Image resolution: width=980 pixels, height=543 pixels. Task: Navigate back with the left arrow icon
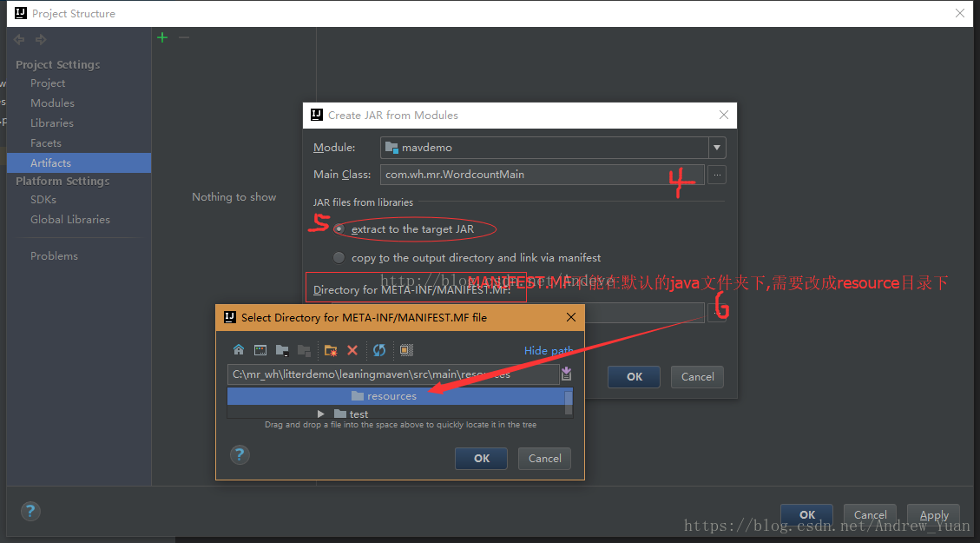pyautogui.click(x=19, y=40)
